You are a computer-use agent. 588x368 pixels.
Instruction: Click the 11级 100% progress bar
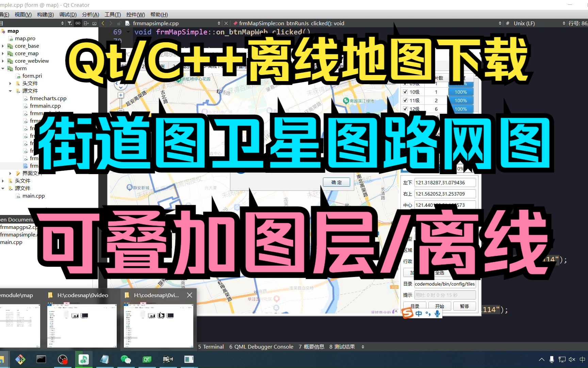click(461, 100)
